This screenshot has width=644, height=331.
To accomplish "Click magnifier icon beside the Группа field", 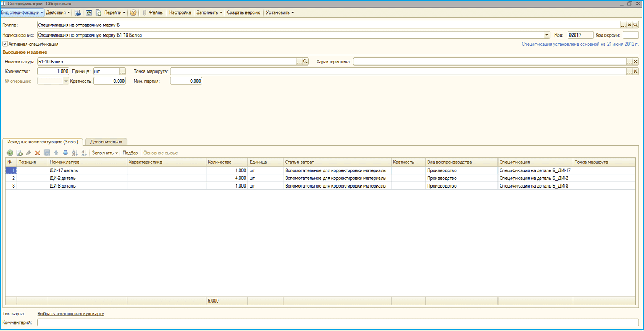I will (635, 25).
